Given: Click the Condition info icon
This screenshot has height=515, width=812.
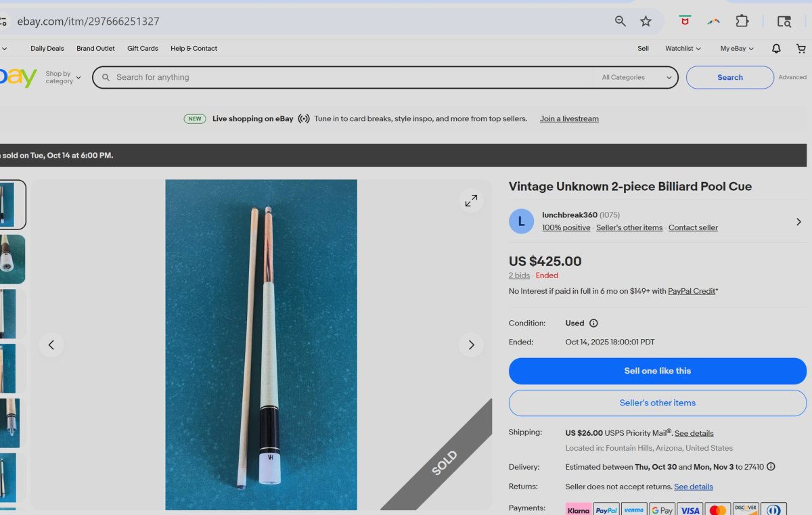Looking at the screenshot, I should [x=593, y=323].
